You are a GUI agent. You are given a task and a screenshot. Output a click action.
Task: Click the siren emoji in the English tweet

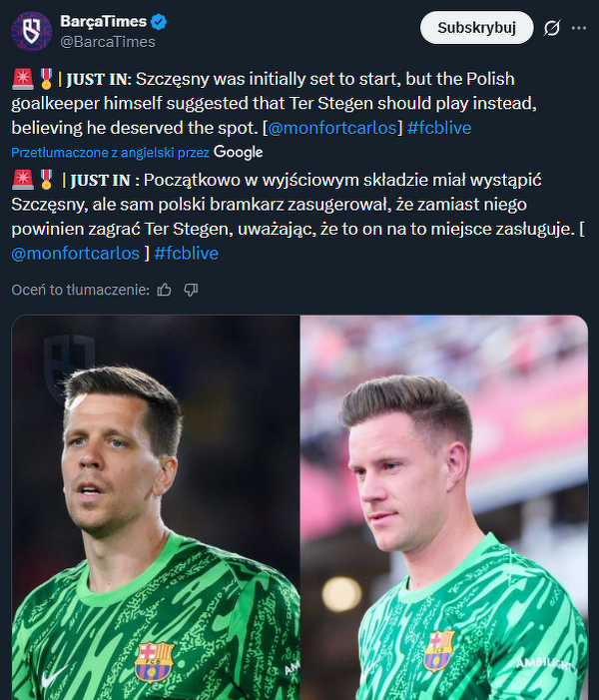(x=21, y=79)
